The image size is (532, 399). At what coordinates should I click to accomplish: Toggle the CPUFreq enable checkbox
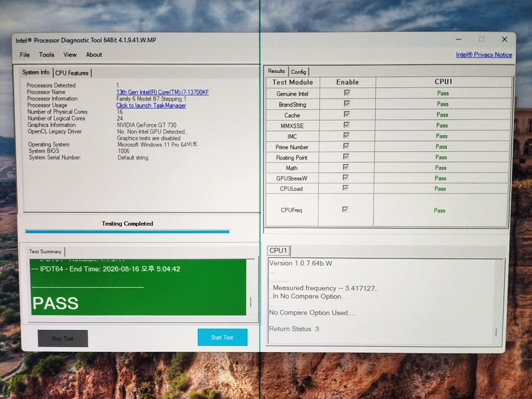345,209
